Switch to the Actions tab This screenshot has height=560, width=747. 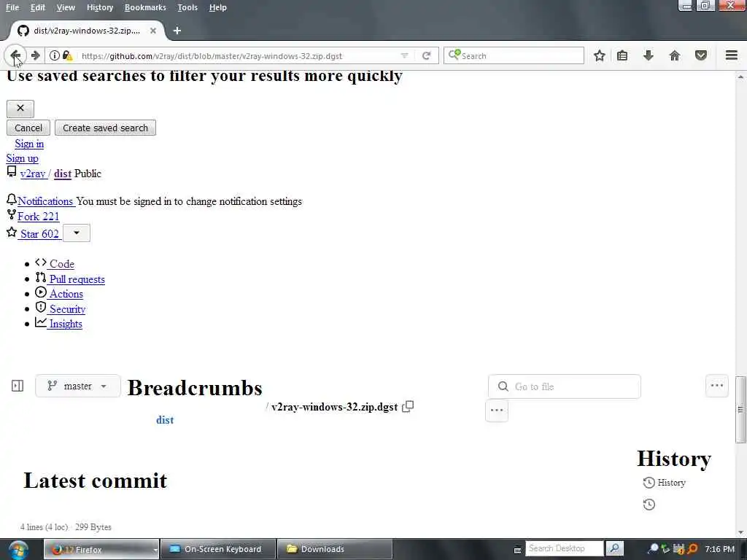[x=66, y=294]
